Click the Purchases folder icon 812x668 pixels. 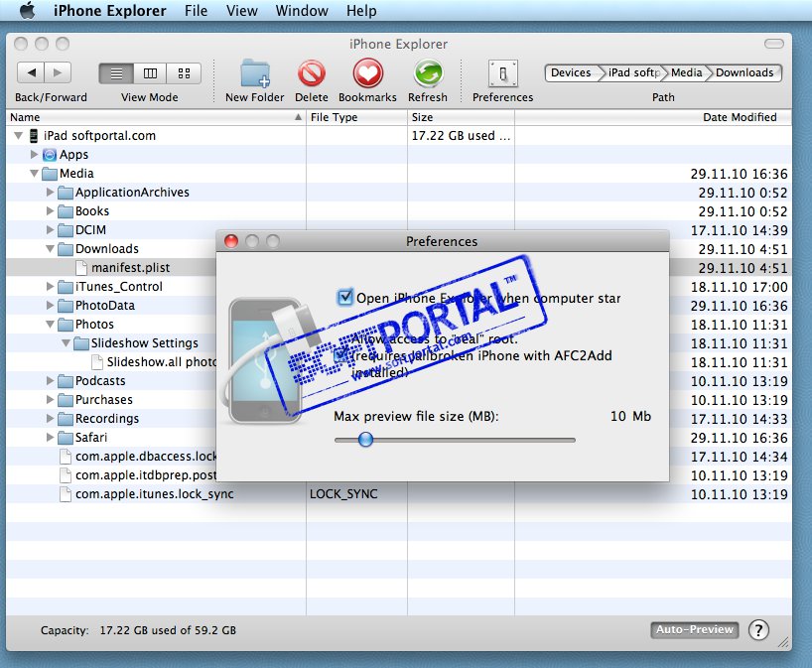tap(66, 400)
